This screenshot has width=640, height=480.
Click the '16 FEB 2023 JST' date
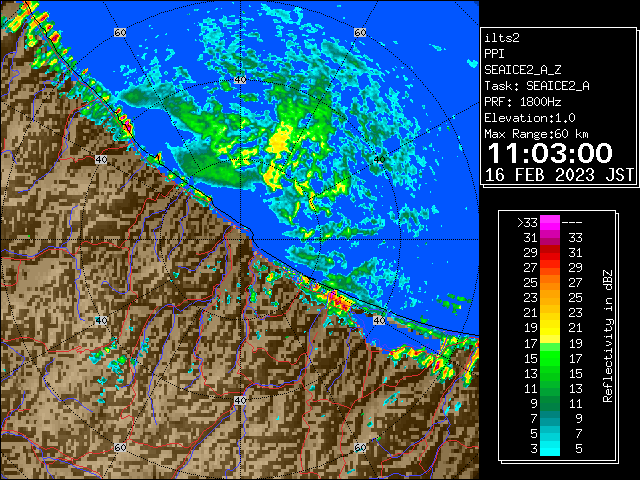pos(559,175)
